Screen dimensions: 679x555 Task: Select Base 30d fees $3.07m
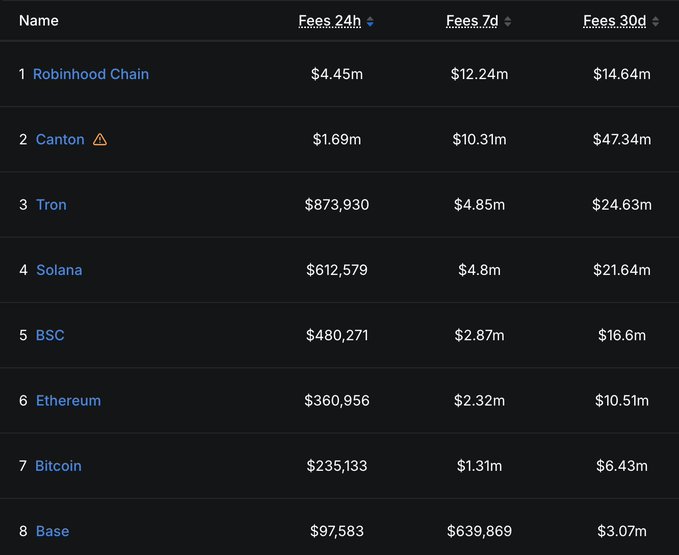pyautogui.click(x=622, y=531)
